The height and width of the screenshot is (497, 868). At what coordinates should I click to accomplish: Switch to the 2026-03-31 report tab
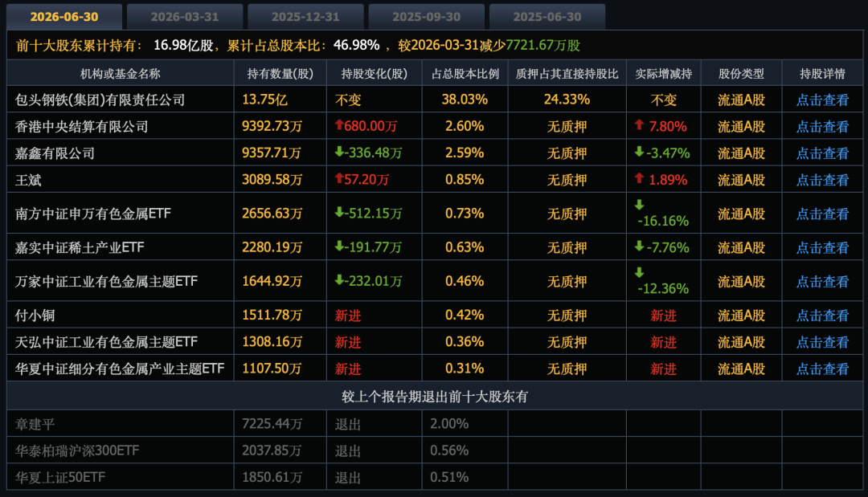(185, 17)
